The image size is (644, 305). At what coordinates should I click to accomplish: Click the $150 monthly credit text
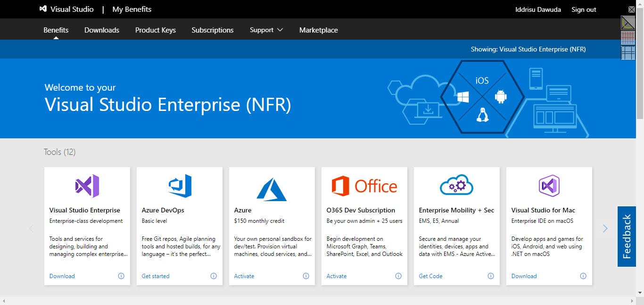pyautogui.click(x=259, y=221)
